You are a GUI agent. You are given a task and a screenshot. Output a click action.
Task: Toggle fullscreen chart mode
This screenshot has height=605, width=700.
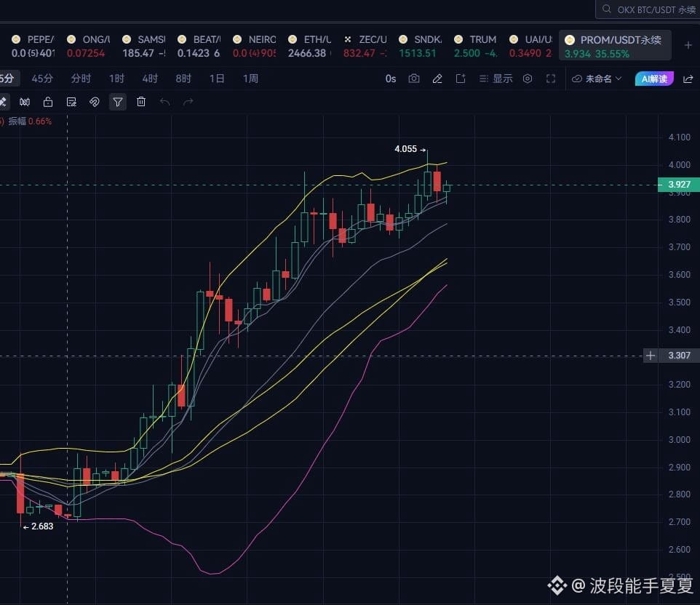coord(551,79)
